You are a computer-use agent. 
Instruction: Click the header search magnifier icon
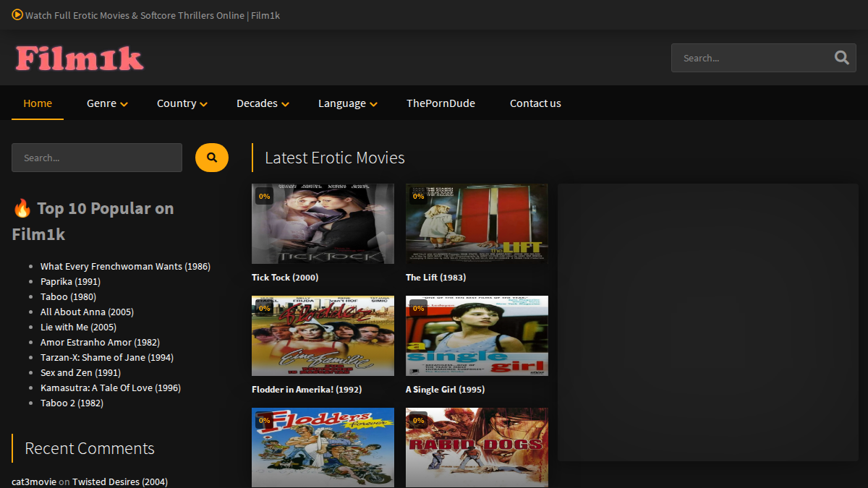841,58
